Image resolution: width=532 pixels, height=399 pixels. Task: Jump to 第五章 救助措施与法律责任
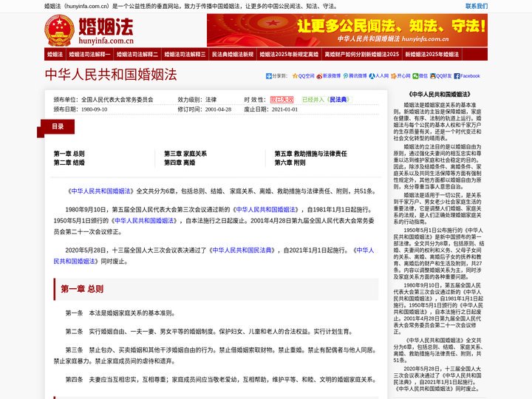(310, 154)
